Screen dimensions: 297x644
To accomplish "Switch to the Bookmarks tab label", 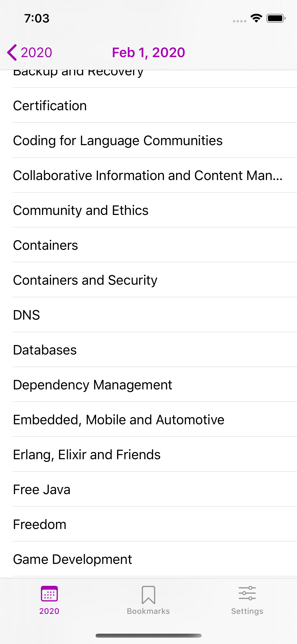I will coord(148,611).
